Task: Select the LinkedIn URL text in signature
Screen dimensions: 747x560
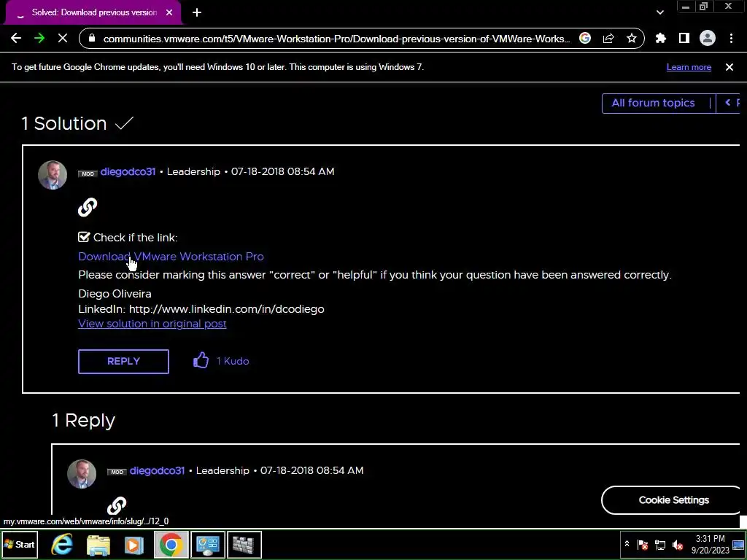Action: pos(227,309)
